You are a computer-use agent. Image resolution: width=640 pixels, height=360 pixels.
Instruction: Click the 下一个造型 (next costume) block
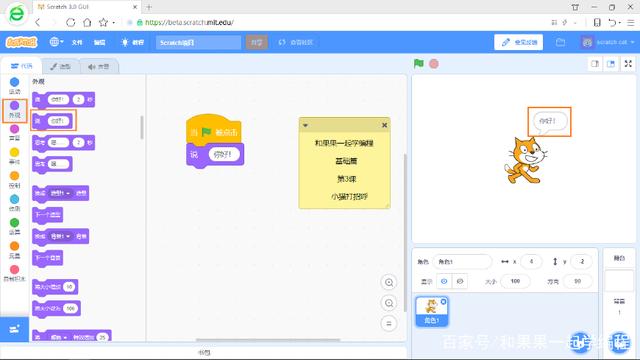click(x=48, y=215)
